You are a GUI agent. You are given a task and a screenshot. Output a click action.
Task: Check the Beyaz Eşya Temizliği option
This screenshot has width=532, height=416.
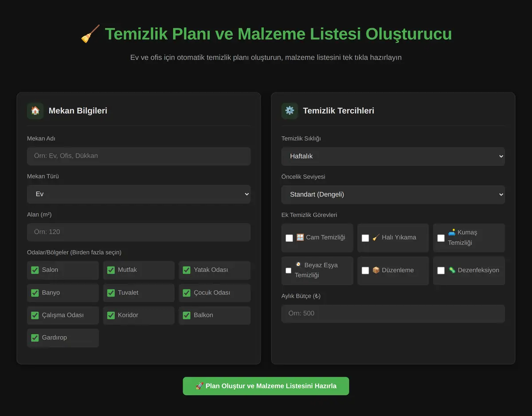pos(289,270)
